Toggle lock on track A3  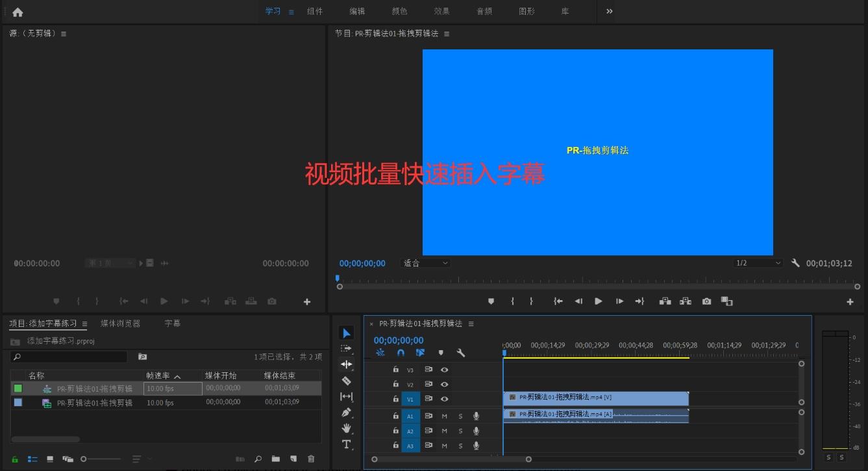tap(396, 446)
